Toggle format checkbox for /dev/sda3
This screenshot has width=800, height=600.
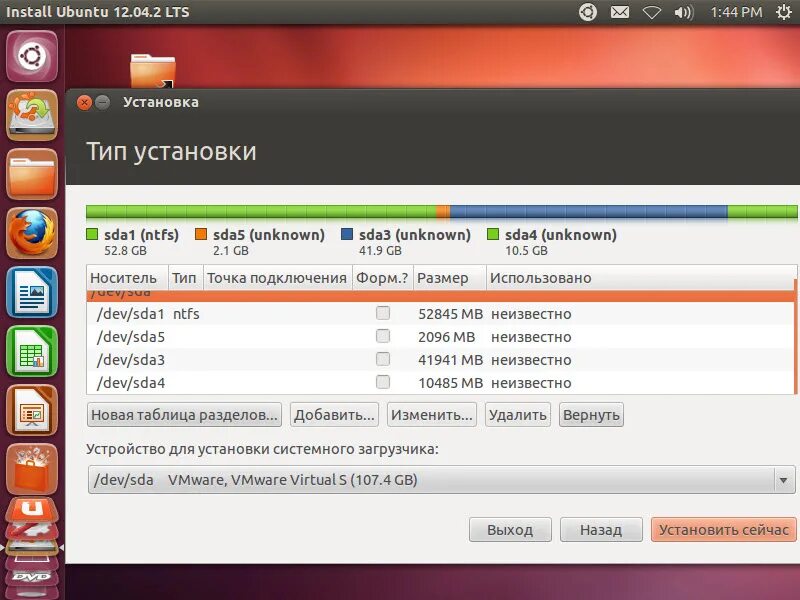pyautogui.click(x=383, y=359)
